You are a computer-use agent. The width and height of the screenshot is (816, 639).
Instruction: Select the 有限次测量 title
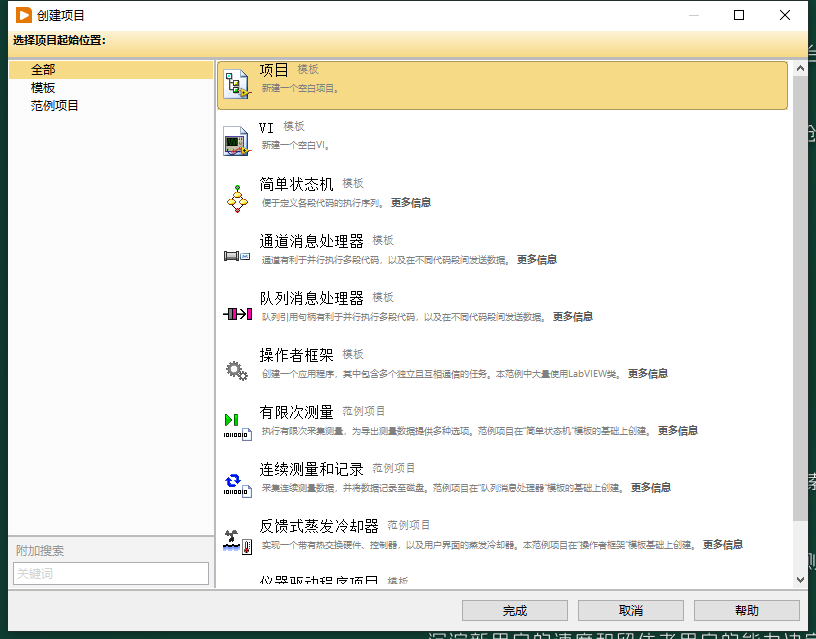click(x=296, y=412)
